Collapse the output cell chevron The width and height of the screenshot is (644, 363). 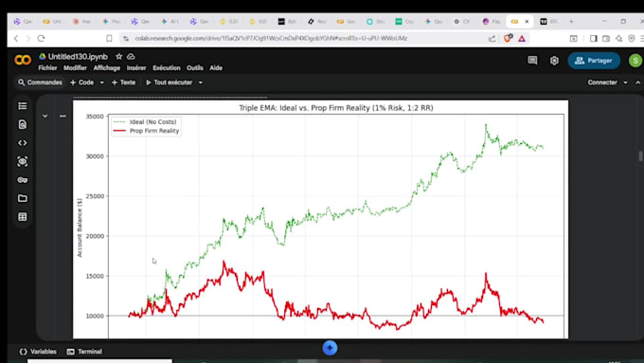45,117
